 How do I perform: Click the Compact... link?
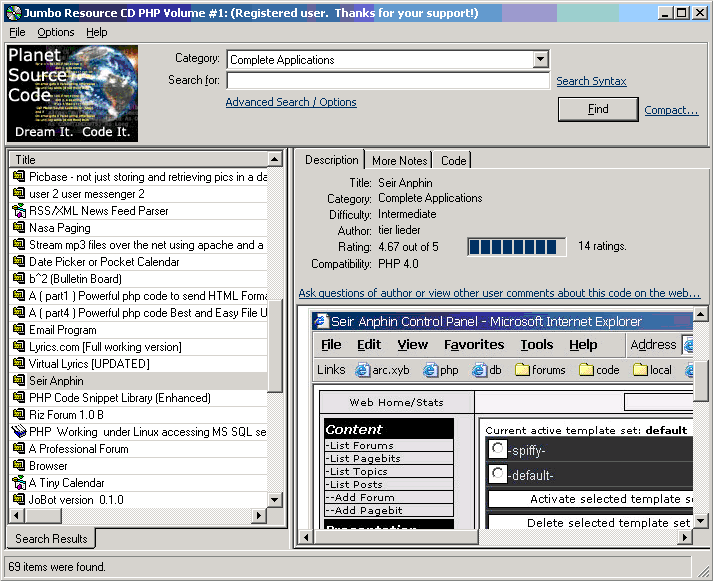click(671, 110)
